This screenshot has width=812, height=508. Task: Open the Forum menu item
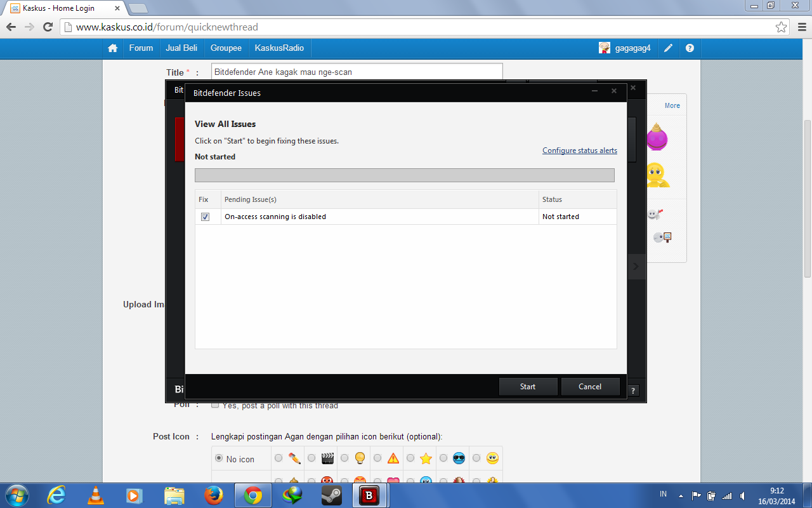point(141,48)
